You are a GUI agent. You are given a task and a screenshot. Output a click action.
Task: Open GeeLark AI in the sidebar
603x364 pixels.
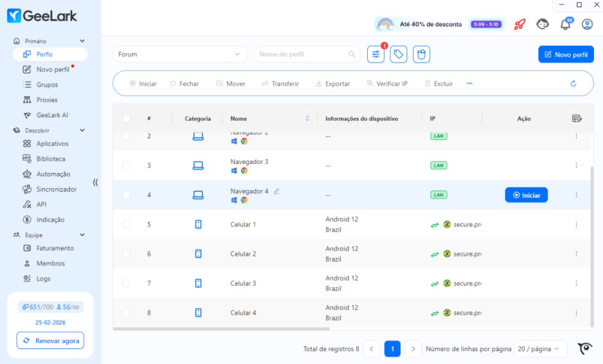tap(51, 115)
